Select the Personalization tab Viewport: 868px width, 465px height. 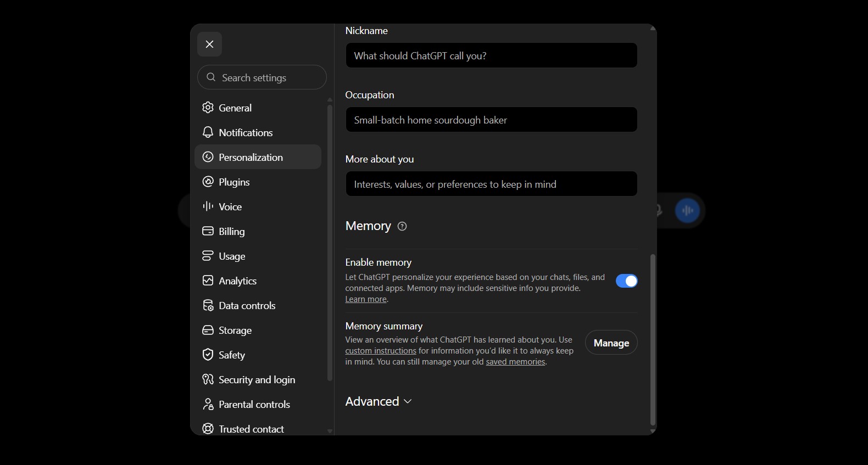258,157
